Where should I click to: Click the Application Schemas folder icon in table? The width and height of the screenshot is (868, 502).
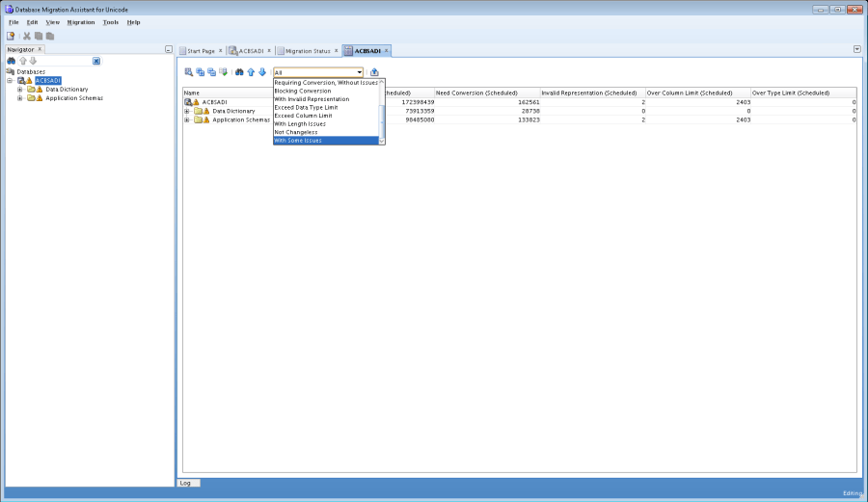198,120
